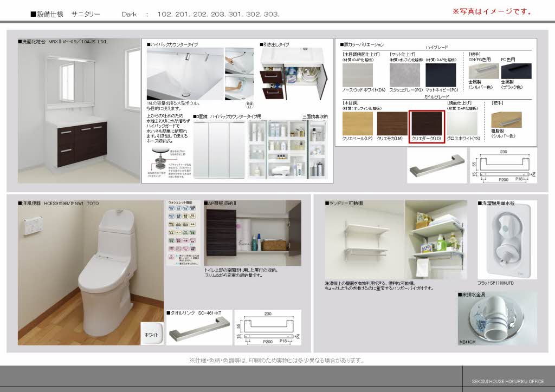Select the Crie Pale (LP) wood swatch
Screen dimensions: 555x392
357,123
